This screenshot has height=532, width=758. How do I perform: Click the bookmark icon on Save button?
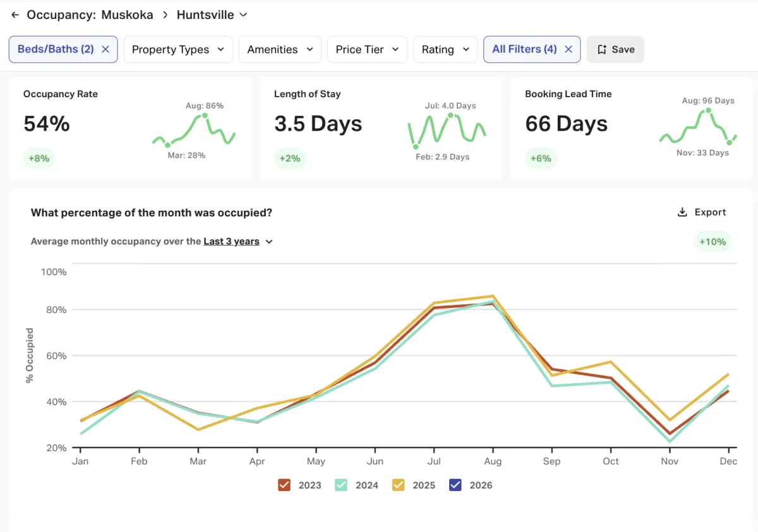coord(601,49)
